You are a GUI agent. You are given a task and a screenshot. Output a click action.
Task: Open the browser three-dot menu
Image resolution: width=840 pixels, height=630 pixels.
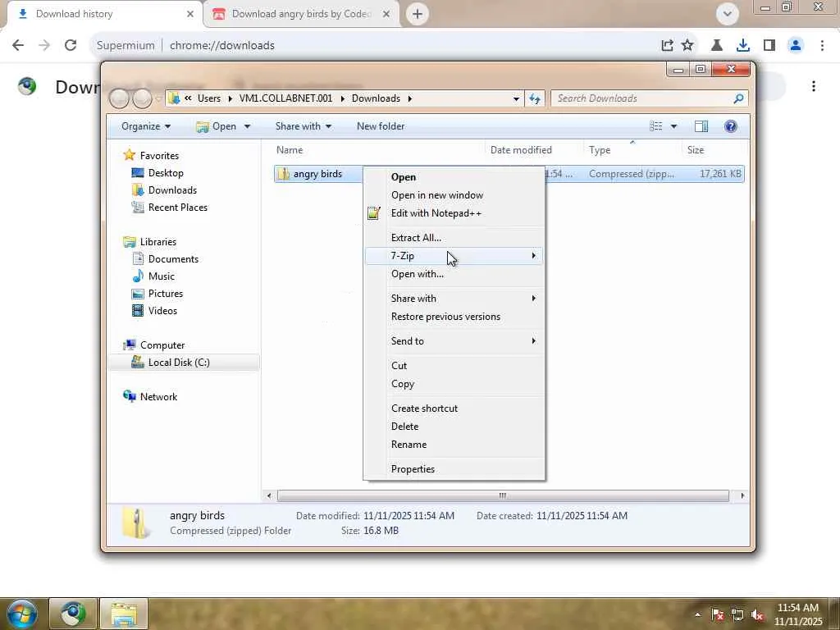(x=822, y=45)
